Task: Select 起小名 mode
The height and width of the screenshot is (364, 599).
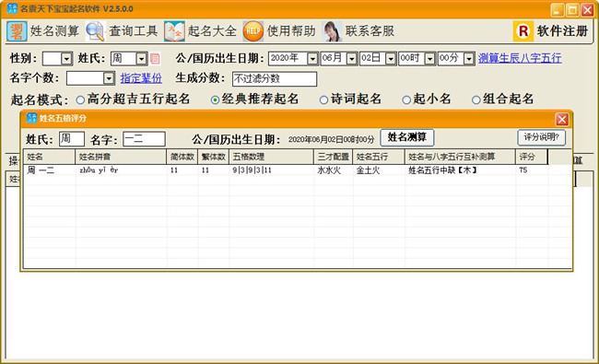Action: click(406, 100)
